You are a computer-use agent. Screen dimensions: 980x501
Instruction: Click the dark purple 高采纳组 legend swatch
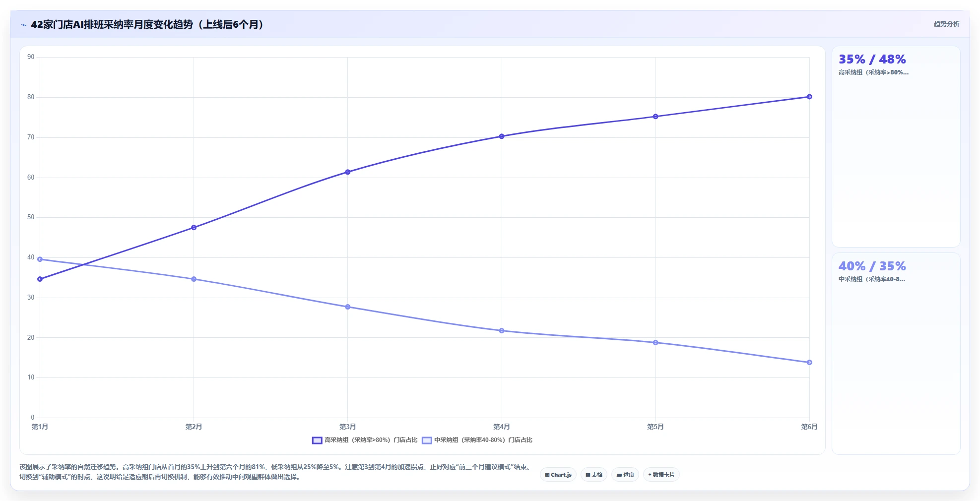(317, 440)
